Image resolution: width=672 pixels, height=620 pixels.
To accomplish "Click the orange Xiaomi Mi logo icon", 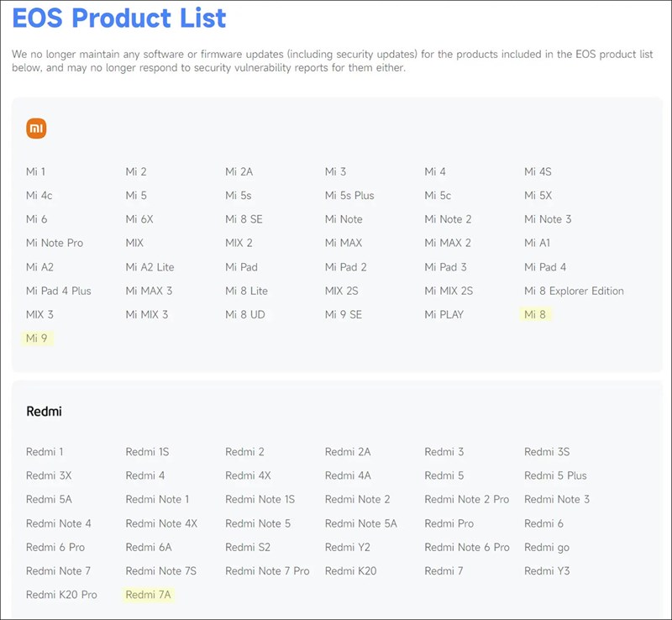I will (x=36, y=129).
